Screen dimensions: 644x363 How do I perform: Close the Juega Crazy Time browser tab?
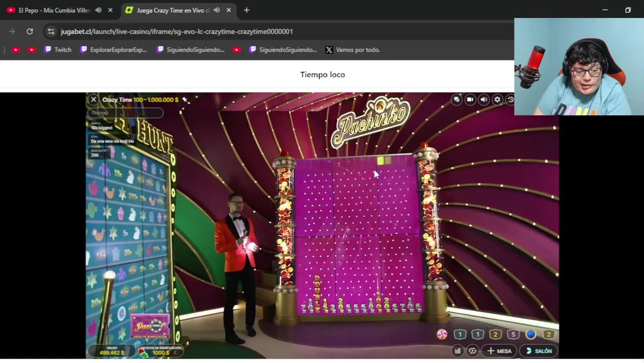(229, 10)
